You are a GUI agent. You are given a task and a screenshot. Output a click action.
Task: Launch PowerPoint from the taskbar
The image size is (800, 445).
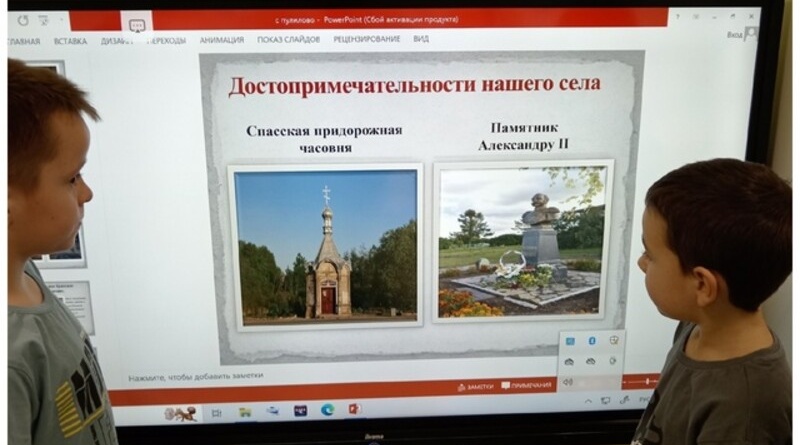(x=355, y=410)
